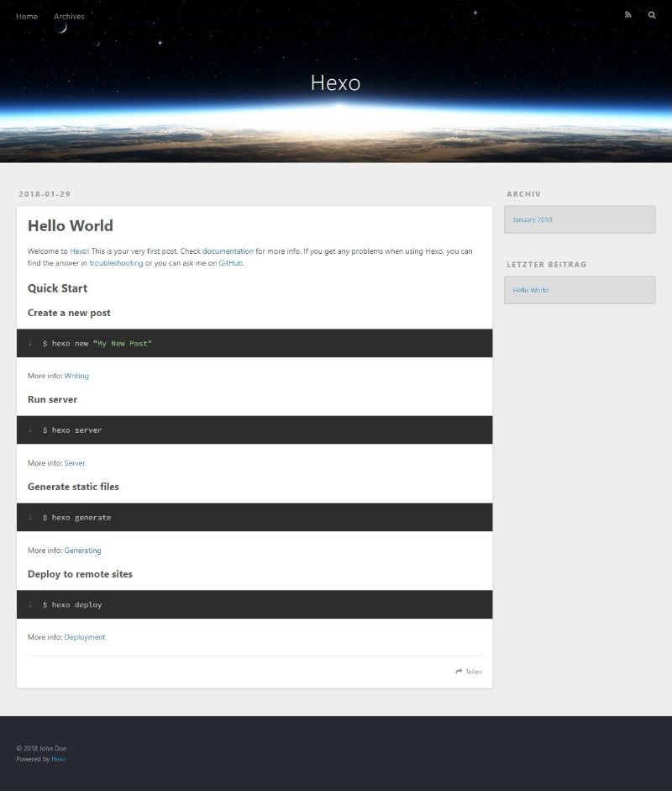Click the 'Create a new post' heading
672x791 pixels.
point(69,313)
